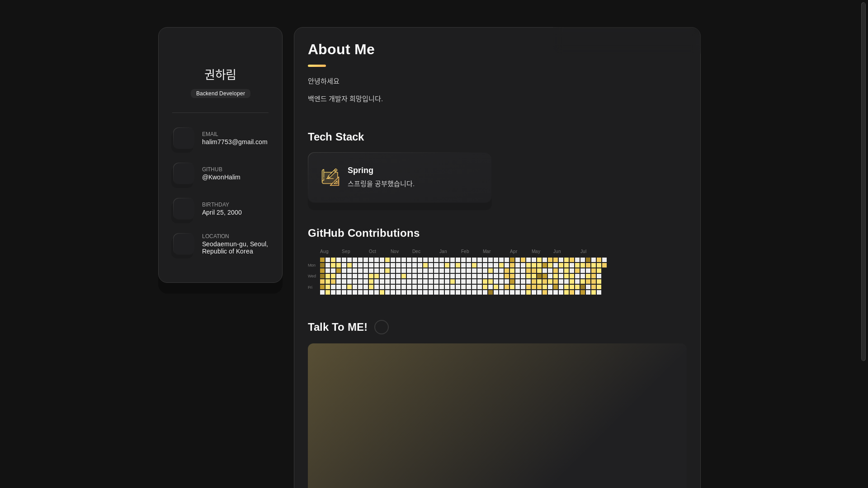Open the @KwonHalim GitHub link
The width and height of the screenshot is (868, 488).
[221, 177]
